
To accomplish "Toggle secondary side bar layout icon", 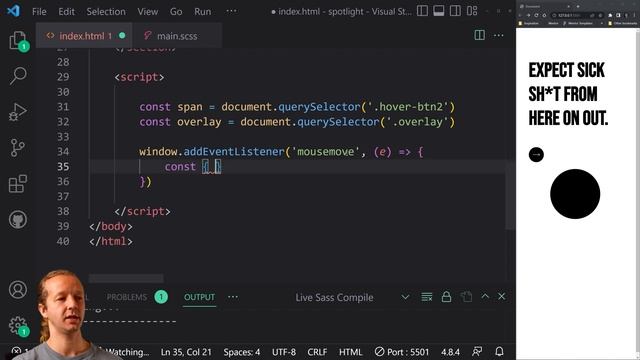I will coord(455,11).
